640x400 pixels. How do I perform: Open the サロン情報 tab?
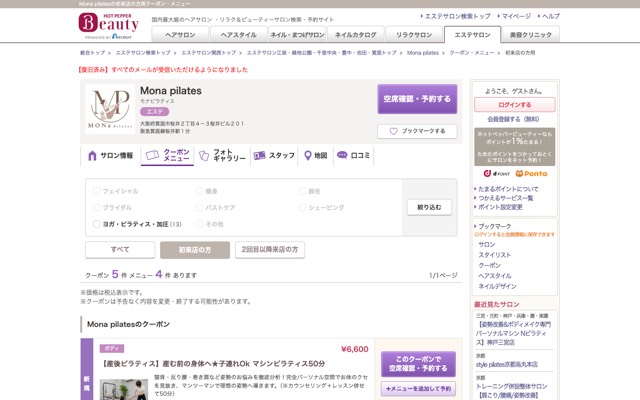pos(111,156)
